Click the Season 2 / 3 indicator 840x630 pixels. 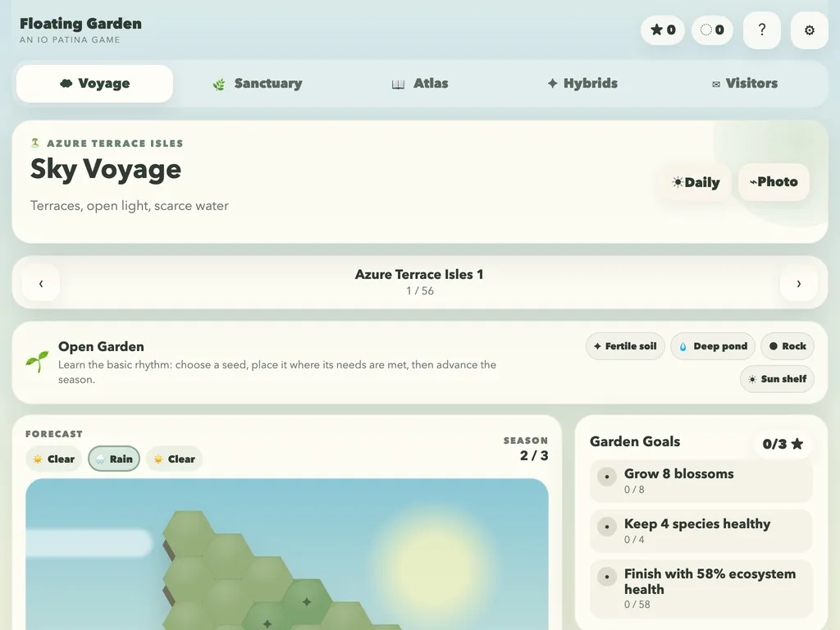[x=526, y=449]
